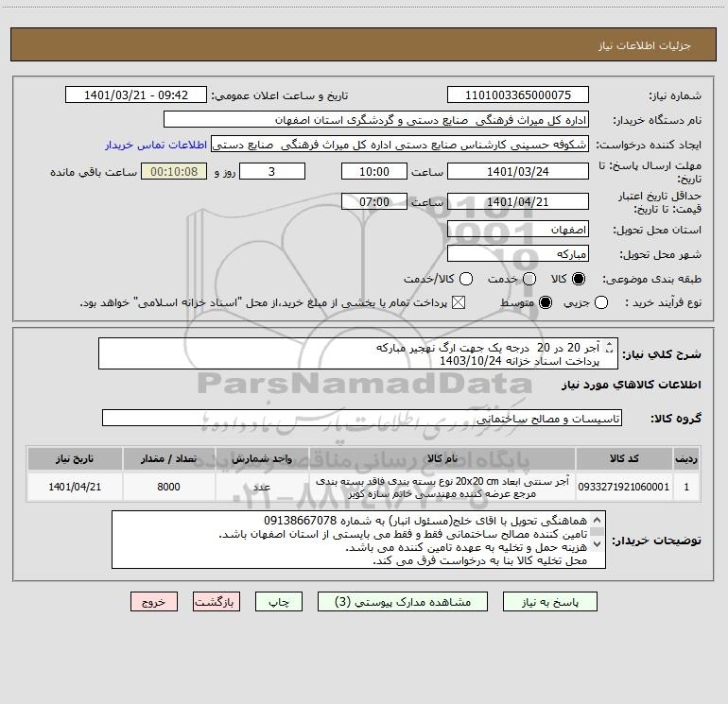Click the remaining time counter 00:10:08

[x=174, y=171]
